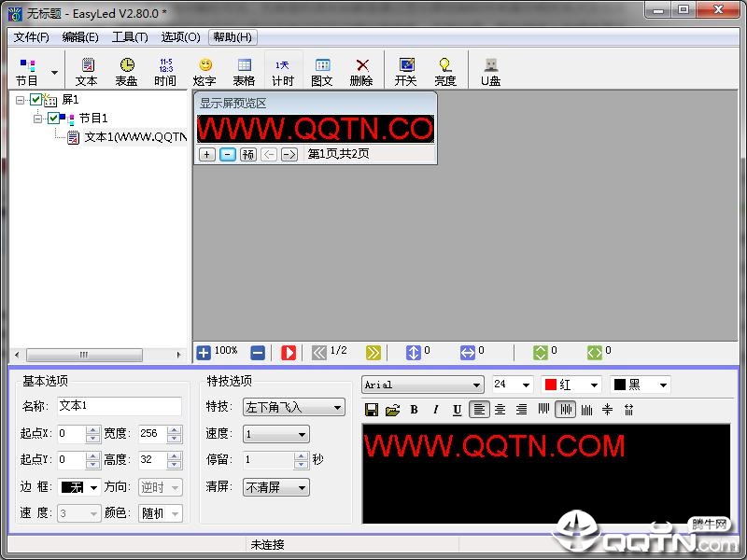Edit the 名称 name field

pyautogui.click(x=120, y=406)
